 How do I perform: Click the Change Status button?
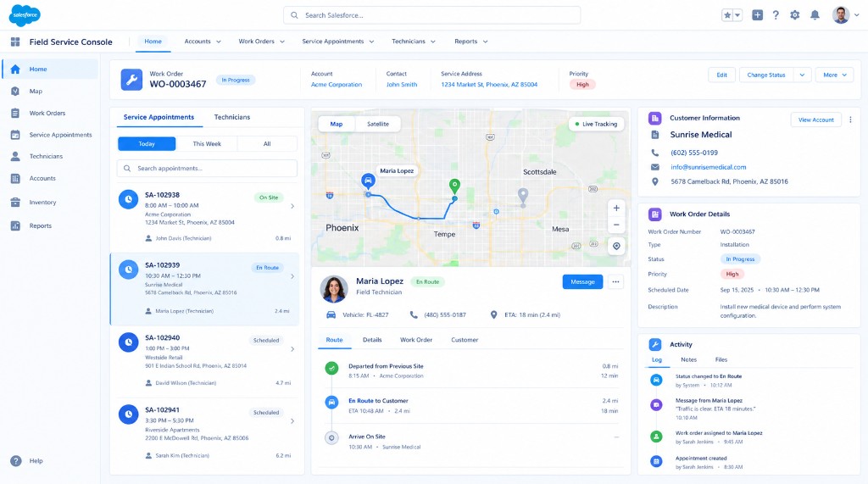[x=766, y=75]
